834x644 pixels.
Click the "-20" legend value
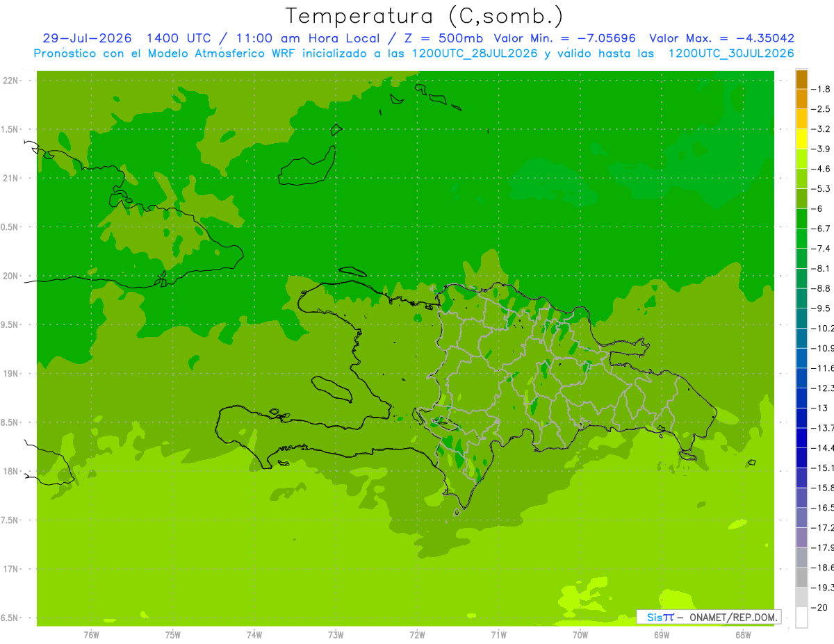821,607
